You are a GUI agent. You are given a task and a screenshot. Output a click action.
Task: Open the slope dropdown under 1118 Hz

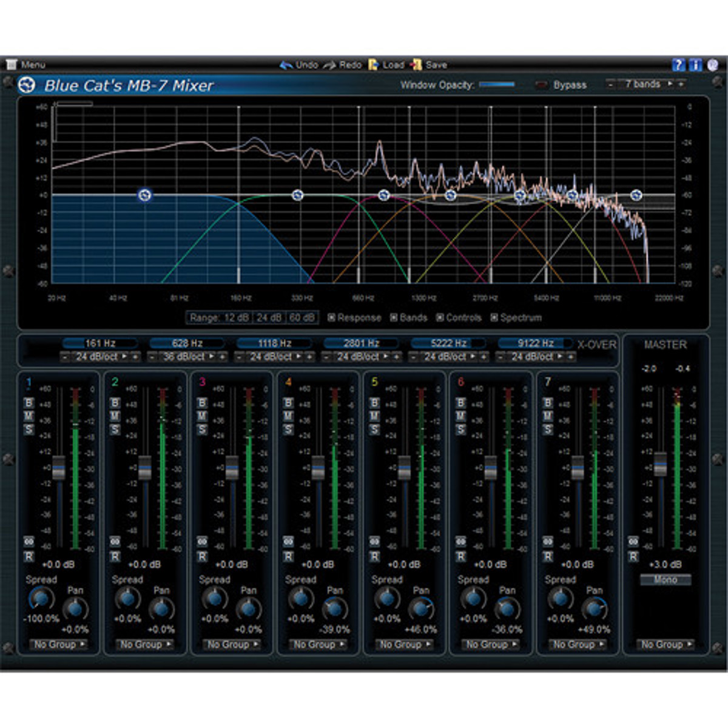pyautogui.click(x=275, y=357)
